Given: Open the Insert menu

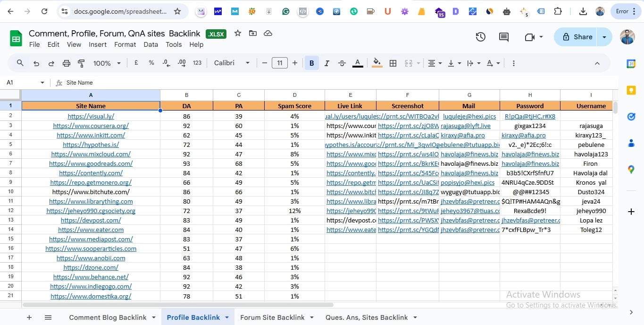Looking at the screenshot, I should tap(98, 44).
